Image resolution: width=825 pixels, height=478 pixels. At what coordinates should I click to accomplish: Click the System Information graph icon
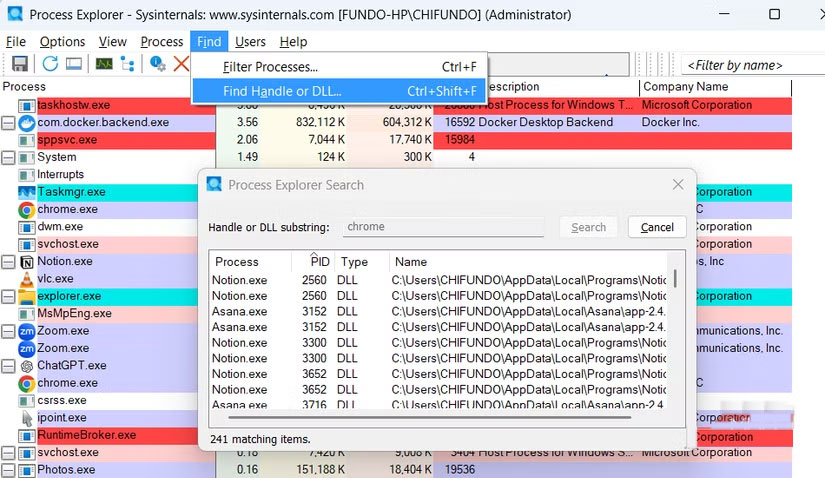(x=104, y=64)
